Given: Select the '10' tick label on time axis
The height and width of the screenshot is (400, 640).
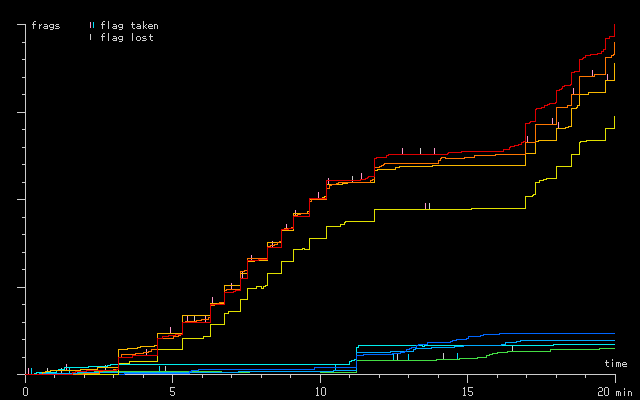Looking at the screenshot, I should (x=320, y=389).
